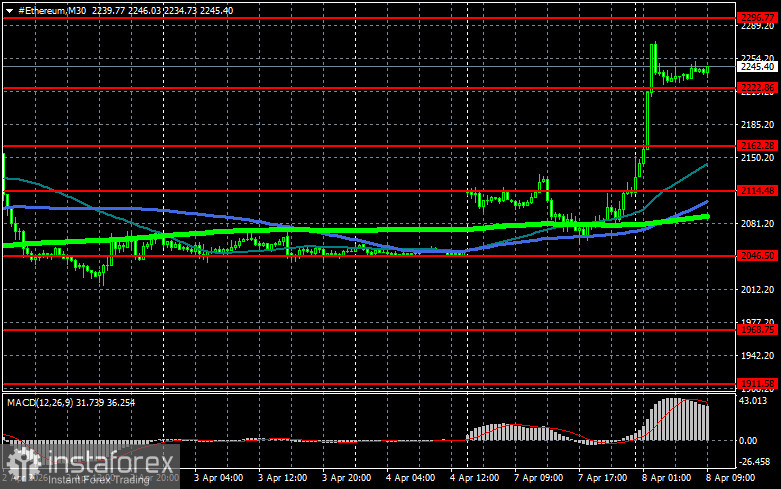Click the 1942.20 price axis value
This screenshot has height=489, width=781.
[x=758, y=356]
